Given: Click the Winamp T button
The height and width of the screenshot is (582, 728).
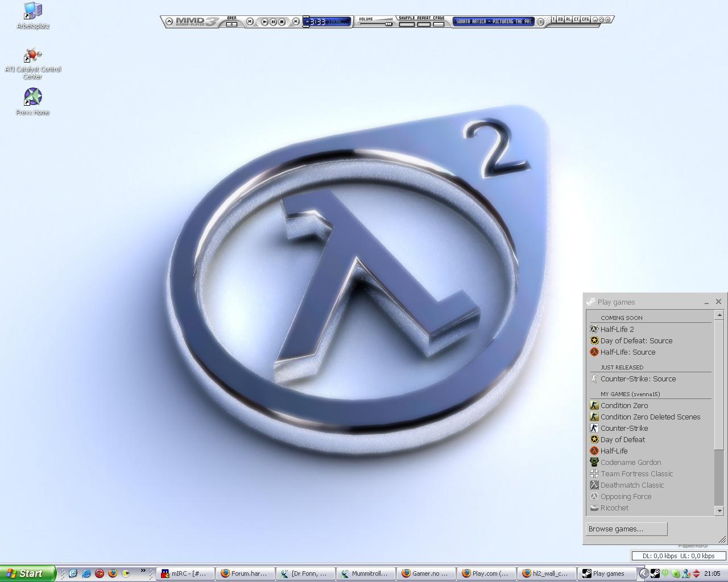Looking at the screenshot, I should point(553,19).
